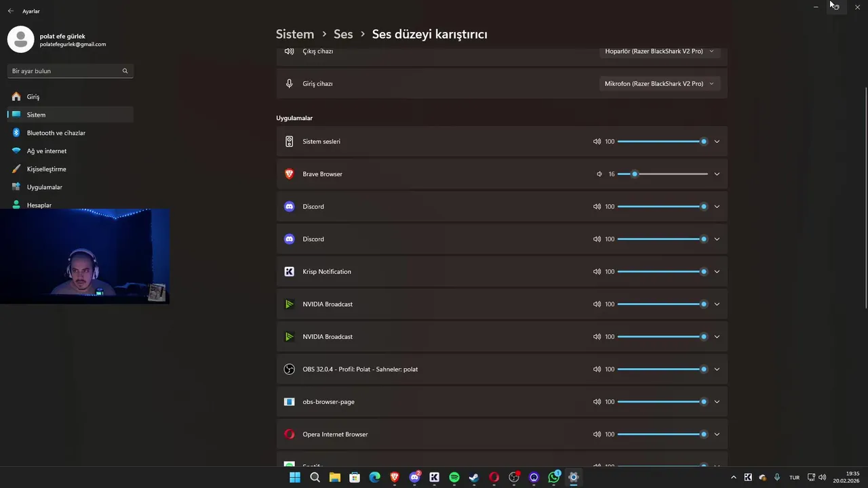Click the Opera Internet Browser app icon
Screen dimensions: 868x488
[289, 434]
